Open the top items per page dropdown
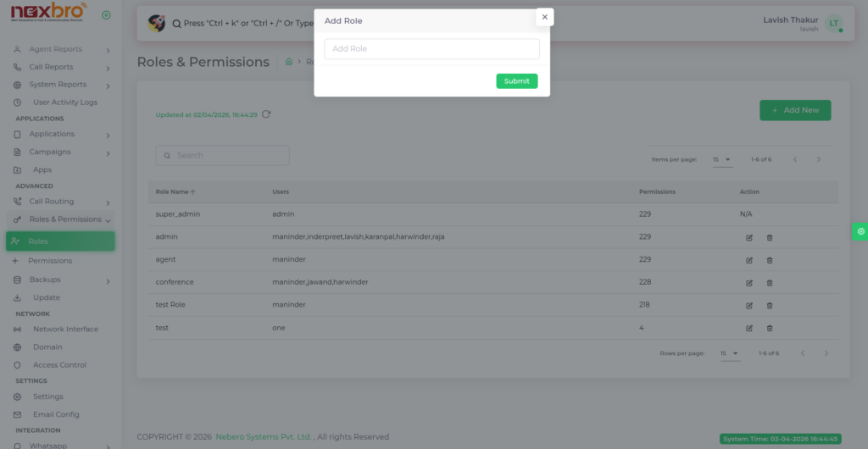868x449 pixels. click(x=722, y=159)
